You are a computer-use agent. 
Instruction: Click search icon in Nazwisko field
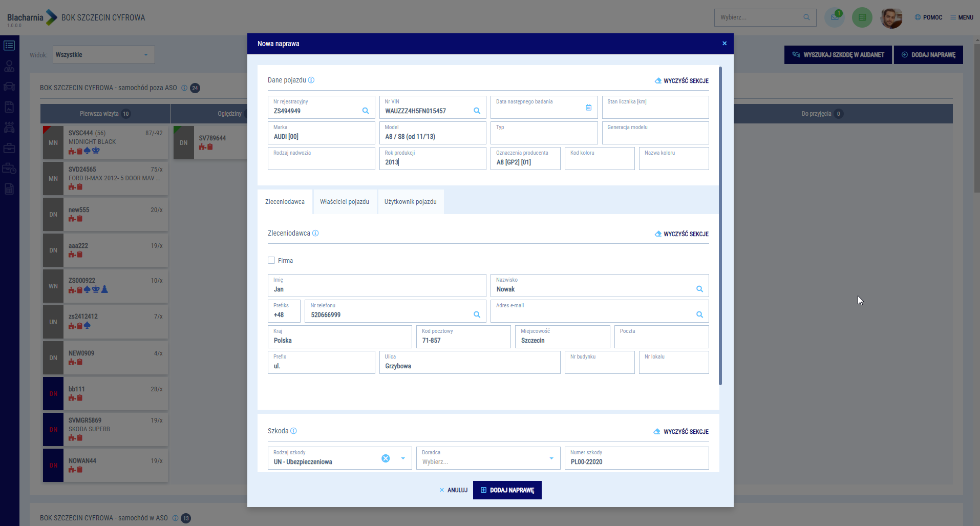[x=699, y=289]
